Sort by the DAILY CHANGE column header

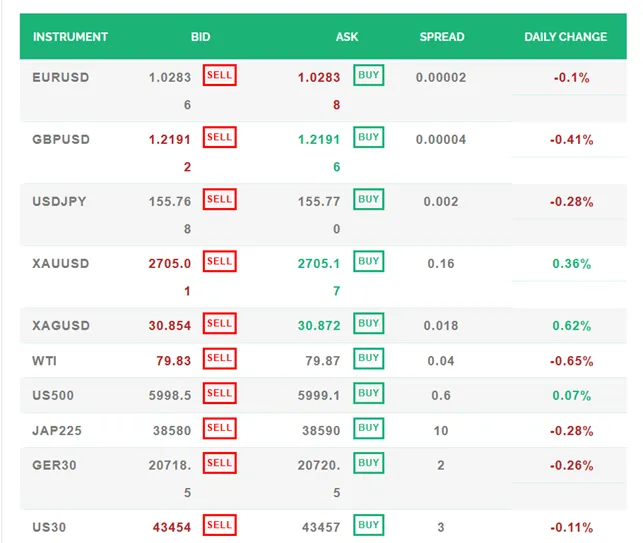565,37
